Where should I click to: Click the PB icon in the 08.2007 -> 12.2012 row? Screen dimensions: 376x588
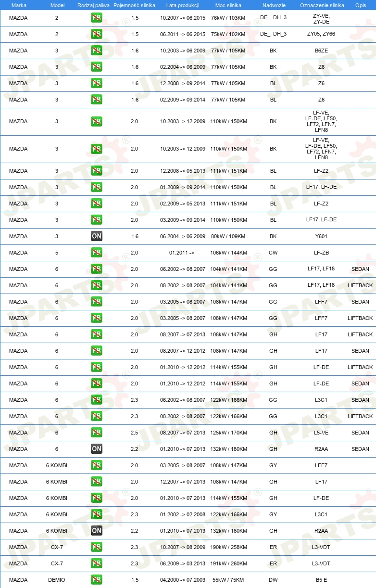[97, 351]
